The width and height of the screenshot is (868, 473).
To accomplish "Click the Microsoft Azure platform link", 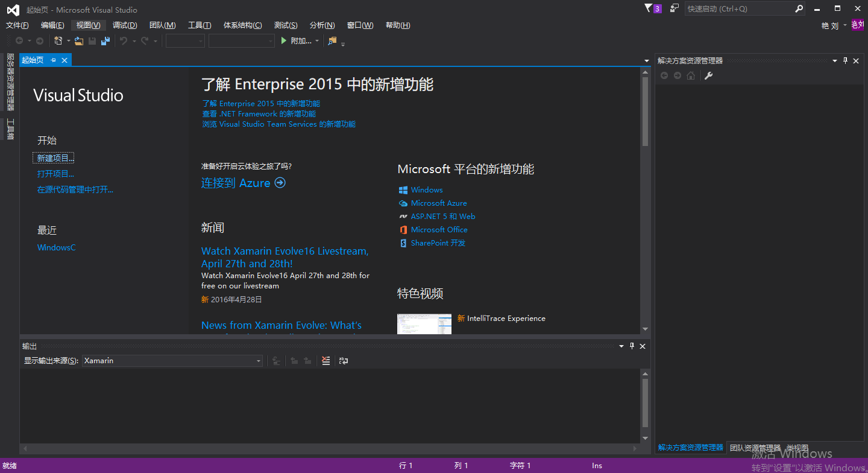I will click(439, 203).
